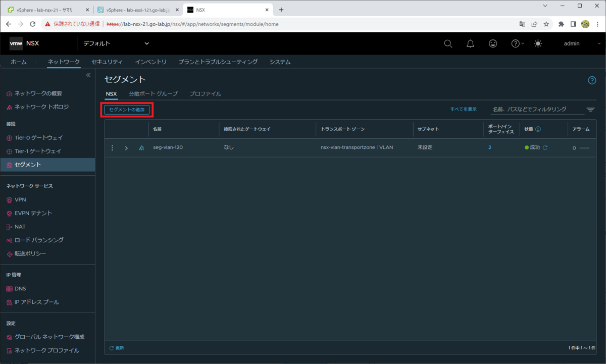Sort by the 名前 column header
606x364 pixels.
click(157, 129)
